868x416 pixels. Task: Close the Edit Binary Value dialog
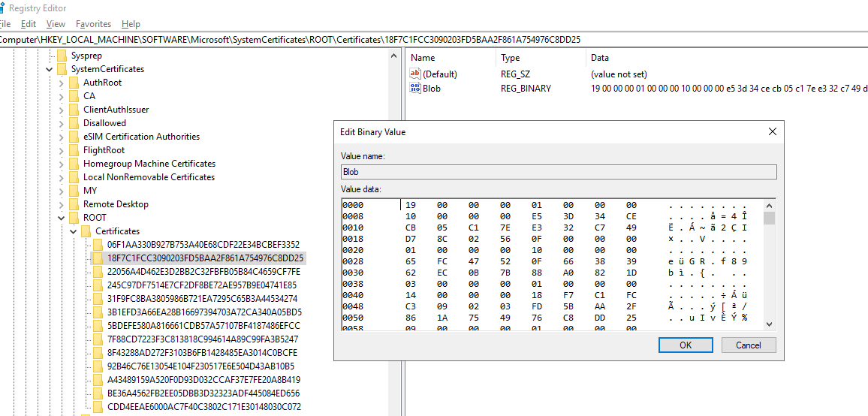(772, 132)
